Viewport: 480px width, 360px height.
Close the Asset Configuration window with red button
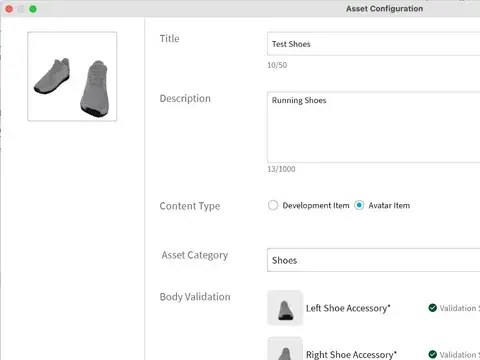(x=9, y=9)
